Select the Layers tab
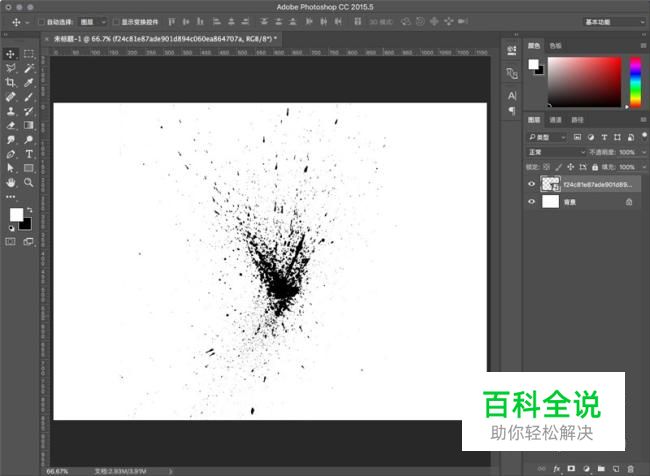 tap(534, 120)
